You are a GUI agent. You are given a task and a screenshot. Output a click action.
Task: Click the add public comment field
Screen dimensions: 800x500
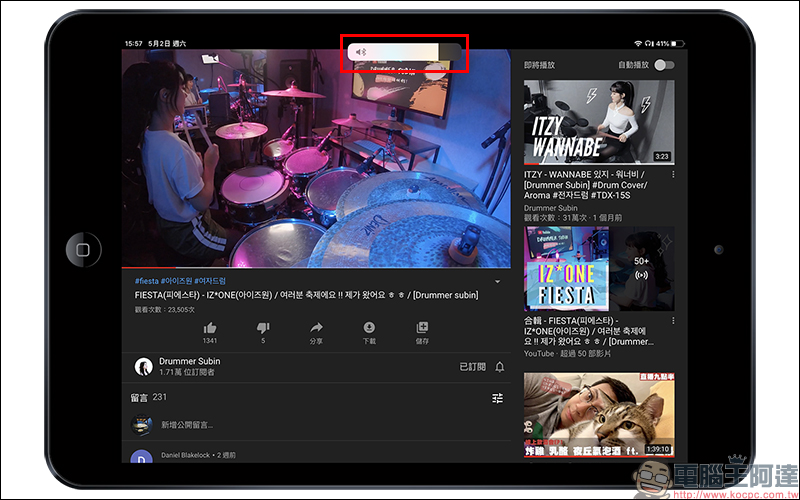pyautogui.click(x=187, y=425)
